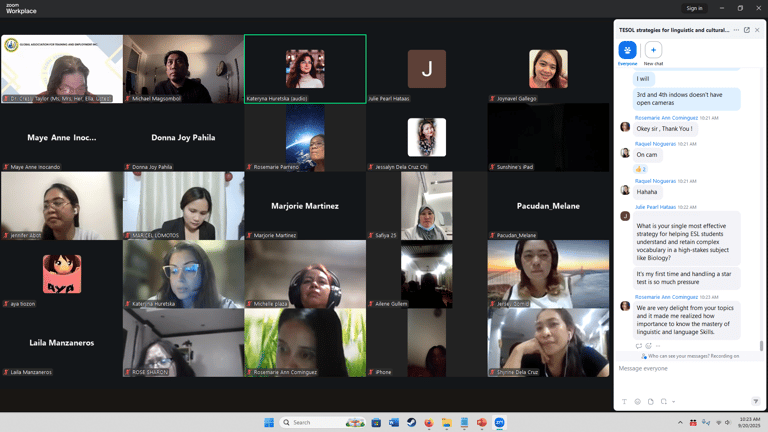Click sender name Raquel Nogueras above Hahaha
Screen dimensions: 768x432
click(655, 181)
